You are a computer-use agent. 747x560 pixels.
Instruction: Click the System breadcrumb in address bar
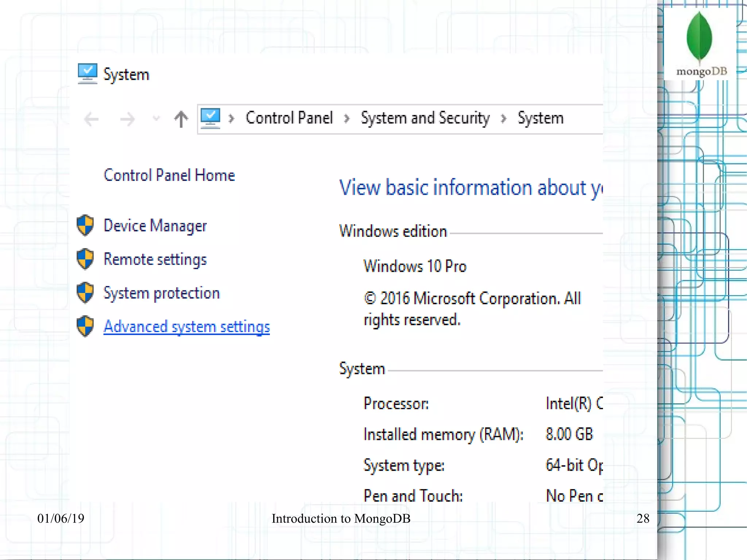(x=541, y=118)
